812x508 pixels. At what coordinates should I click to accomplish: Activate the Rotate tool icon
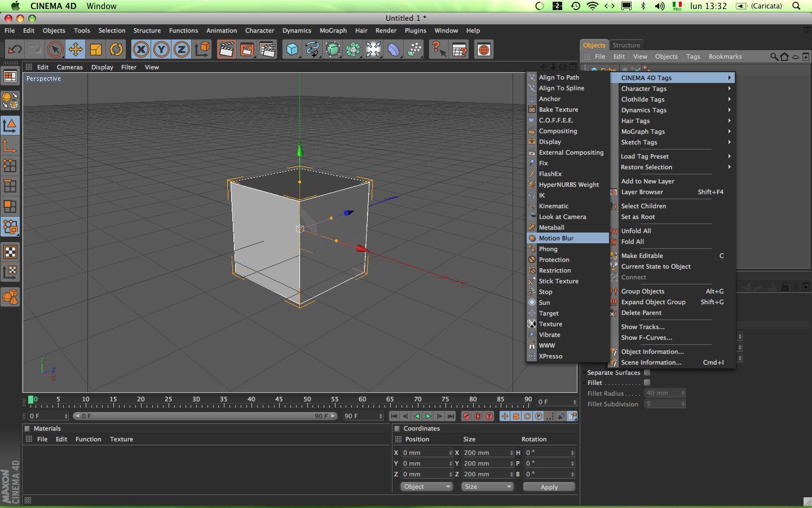tap(116, 50)
